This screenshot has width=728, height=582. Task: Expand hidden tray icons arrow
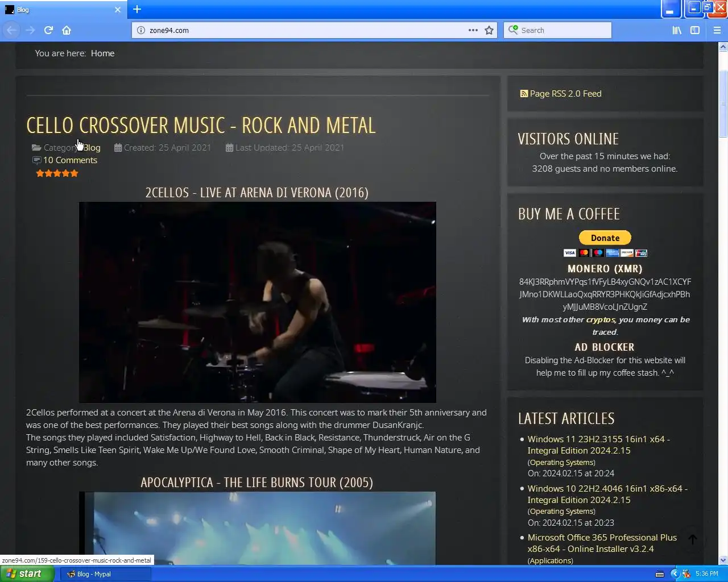(x=675, y=574)
